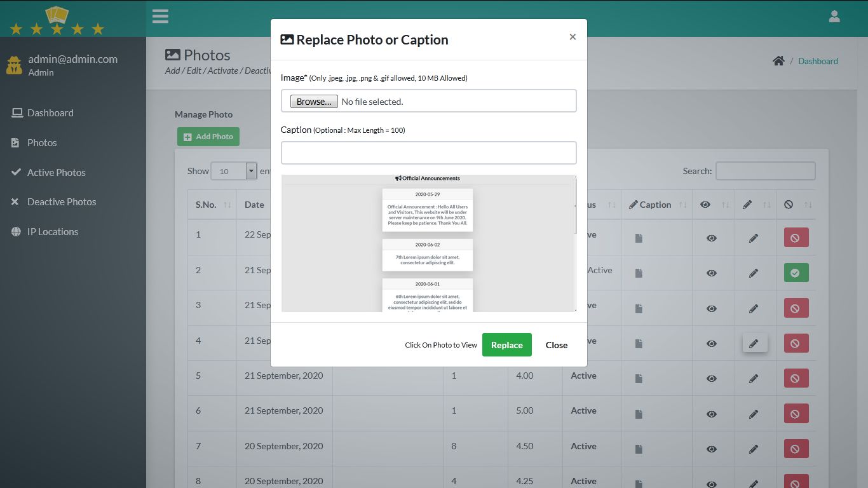
Task: Select Active Photos in the sidebar
Action: coord(56,172)
